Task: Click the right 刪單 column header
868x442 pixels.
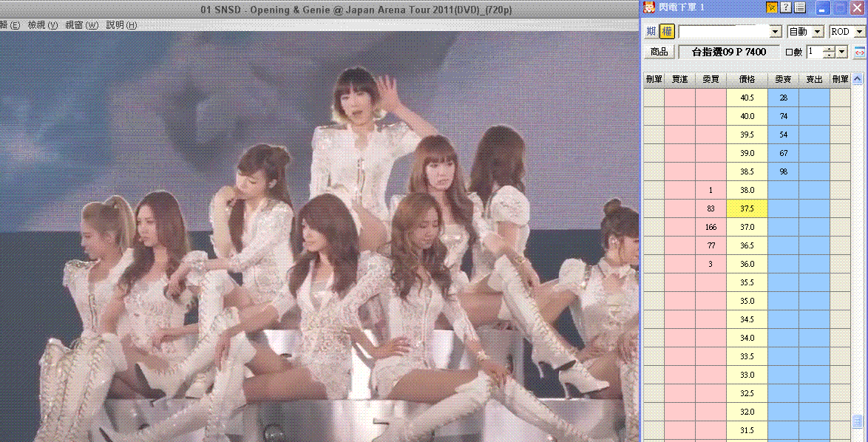Action: coord(840,79)
